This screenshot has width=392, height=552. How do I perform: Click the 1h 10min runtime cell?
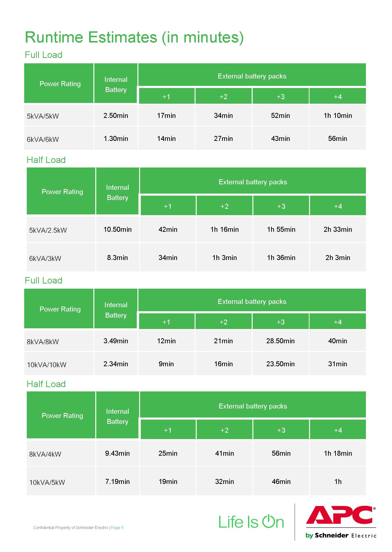(x=338, y=116)
